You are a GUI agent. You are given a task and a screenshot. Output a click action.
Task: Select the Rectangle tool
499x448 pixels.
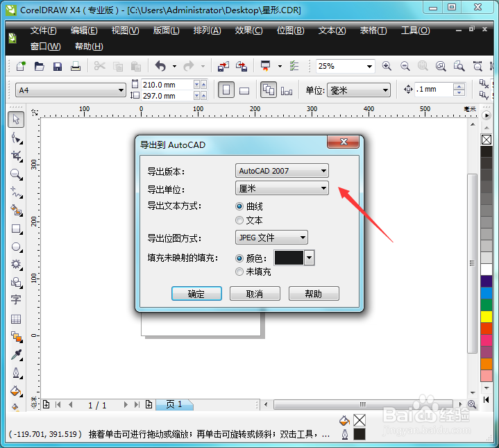[16, 229]
